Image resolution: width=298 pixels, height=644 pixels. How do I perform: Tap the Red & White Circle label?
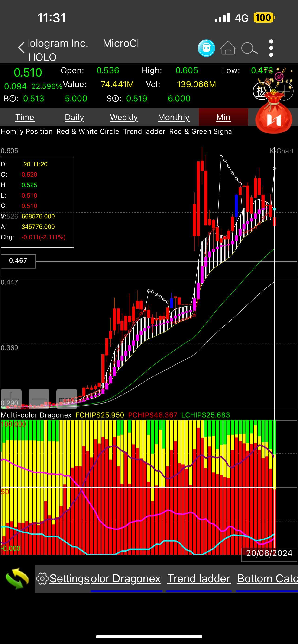tap(88, 131)
